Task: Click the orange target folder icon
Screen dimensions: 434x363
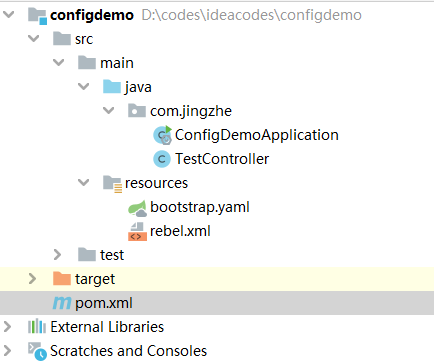Action: pyautogui.click(x=62, y=278)
